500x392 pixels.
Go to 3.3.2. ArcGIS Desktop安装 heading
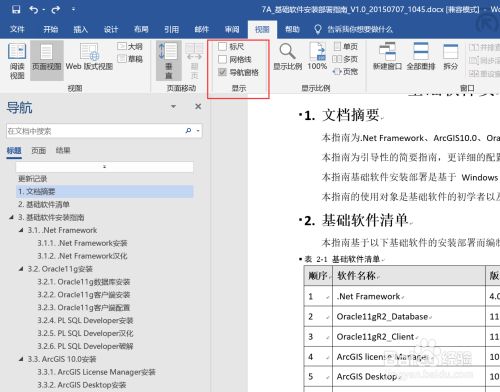(x=82, y=385)
